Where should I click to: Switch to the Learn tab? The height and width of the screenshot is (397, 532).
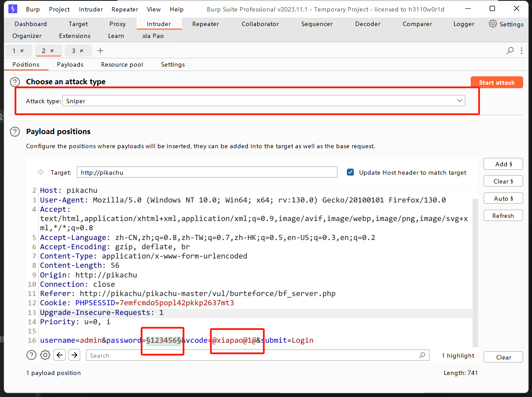(116, 36)
